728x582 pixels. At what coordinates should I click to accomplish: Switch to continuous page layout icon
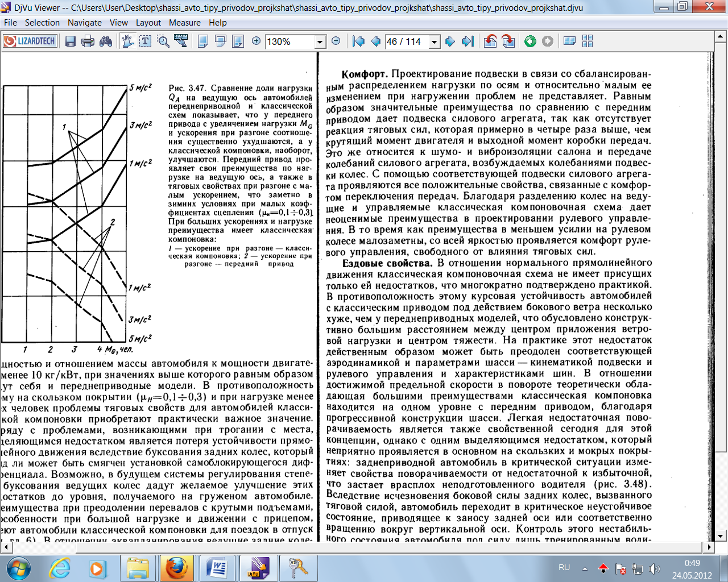tap(221, 41)
